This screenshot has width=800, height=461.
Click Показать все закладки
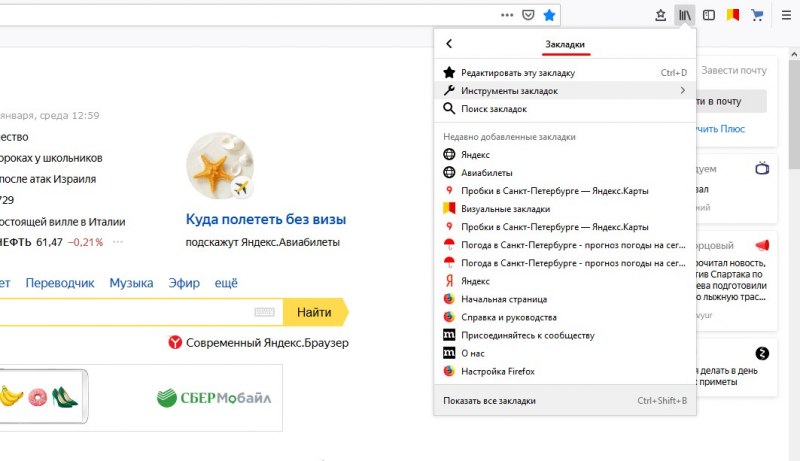click(565, 401)
